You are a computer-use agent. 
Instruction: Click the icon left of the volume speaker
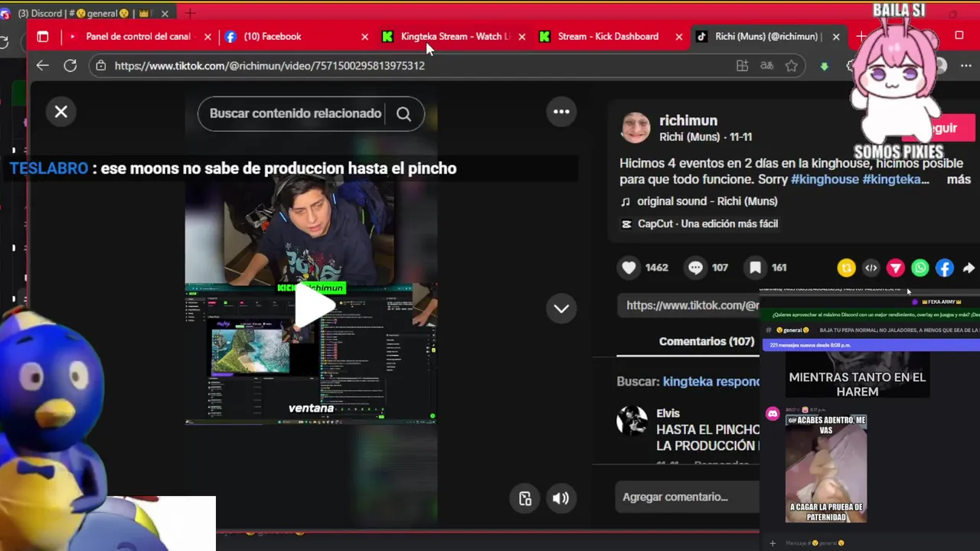(525, 498)
